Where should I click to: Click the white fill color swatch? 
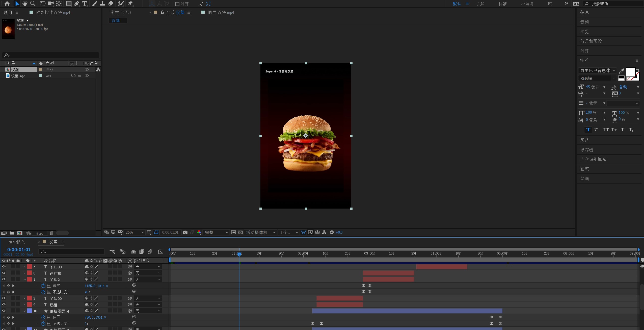pos(630,72)
